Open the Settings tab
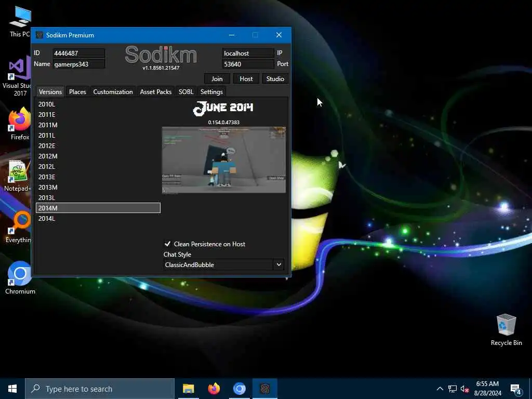 [212, 91]
